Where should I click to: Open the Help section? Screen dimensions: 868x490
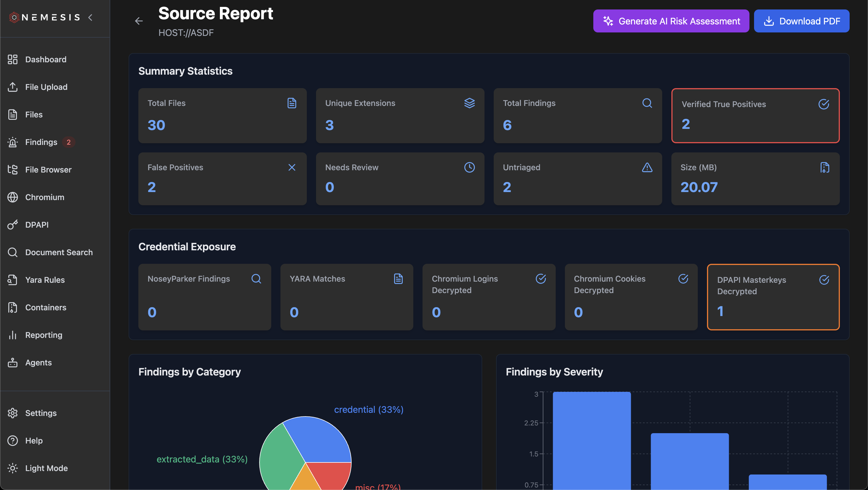[x=34, y=440]
